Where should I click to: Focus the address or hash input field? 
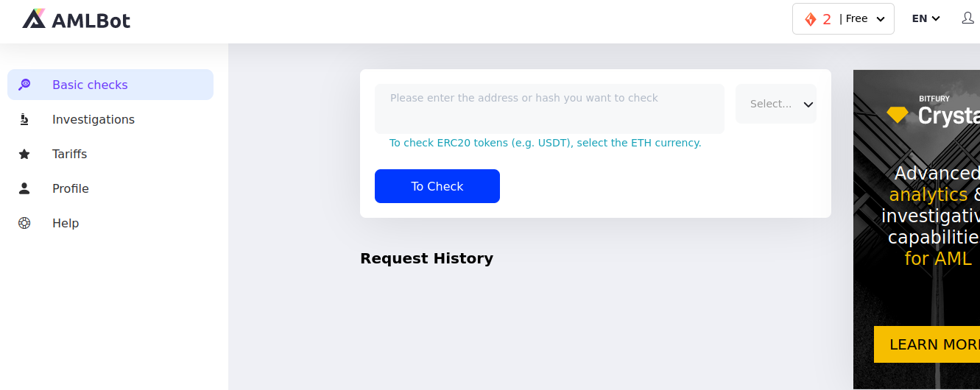coord(549,108)
